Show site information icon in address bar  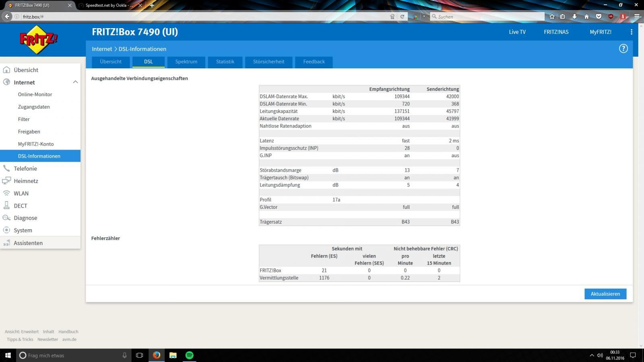17,16
